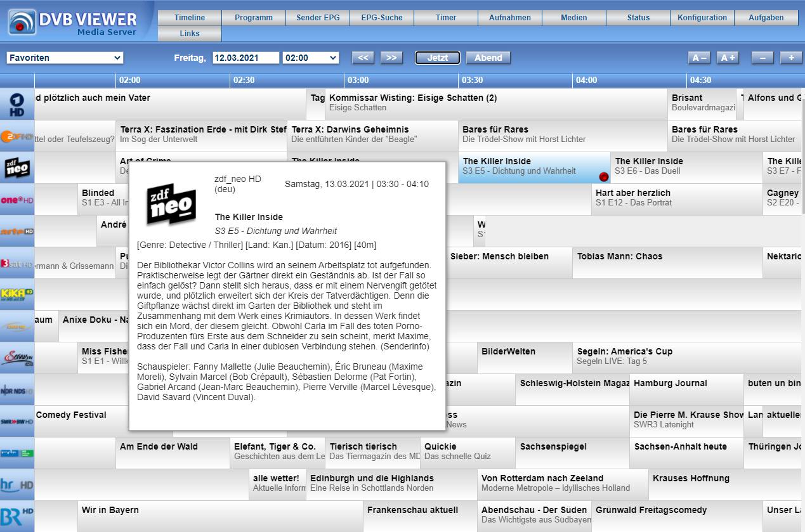
Task: Click the arte HD channel logo
Action: coord(16,231)
